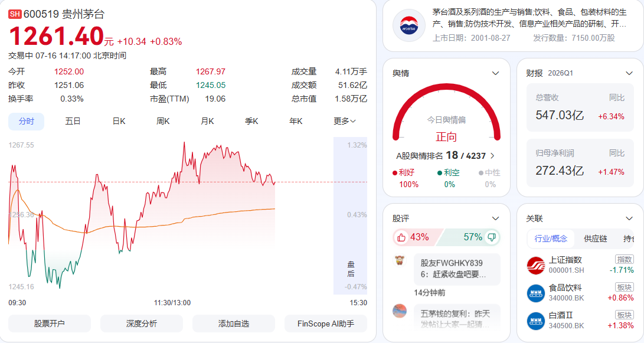Click avatar of user 五茅钱的复利
The width and height of the screenshot is (644, 343).
[400, 311]
